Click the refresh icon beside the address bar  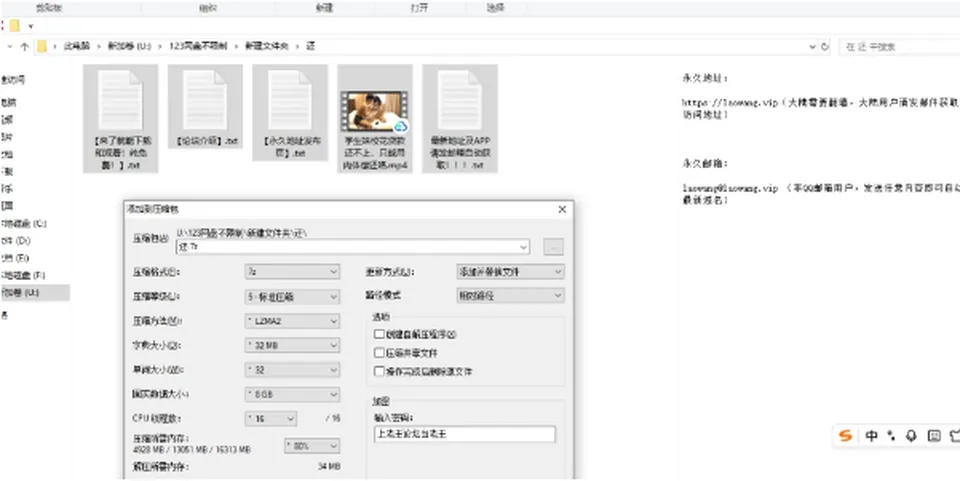(825, 47)
